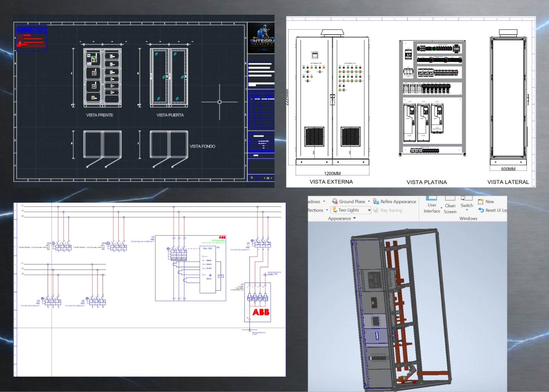The height and width of the screenshot is (392, 549).
Task: Click the User Interface button
Action: [432, 205]
